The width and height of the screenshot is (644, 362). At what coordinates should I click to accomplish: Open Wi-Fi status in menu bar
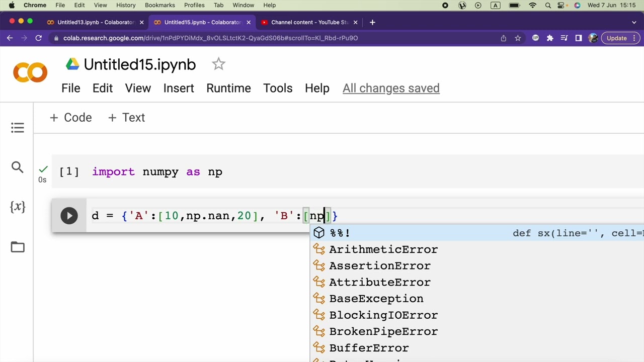click(x=533, y=5)
